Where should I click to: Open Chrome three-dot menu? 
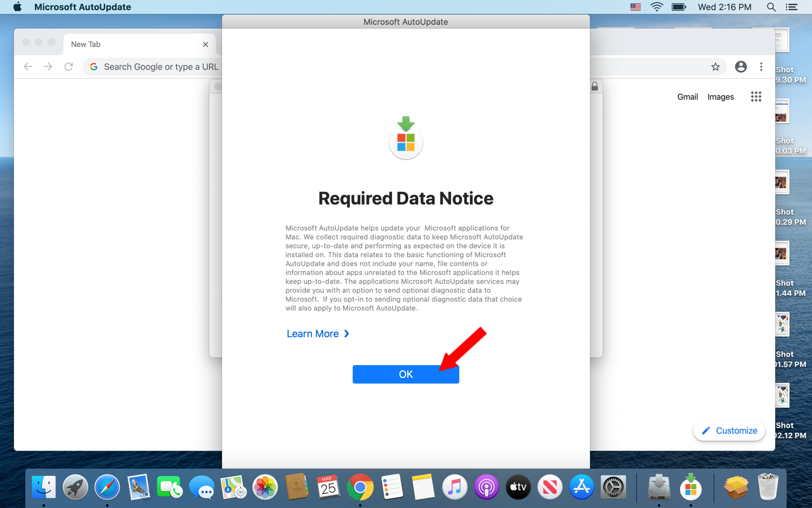[761, 67]
